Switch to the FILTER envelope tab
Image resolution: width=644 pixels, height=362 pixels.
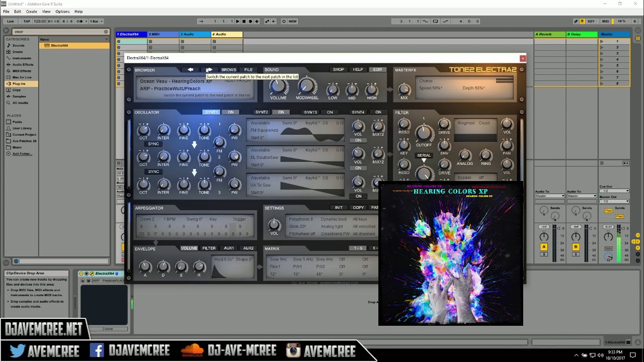point(209,248)
